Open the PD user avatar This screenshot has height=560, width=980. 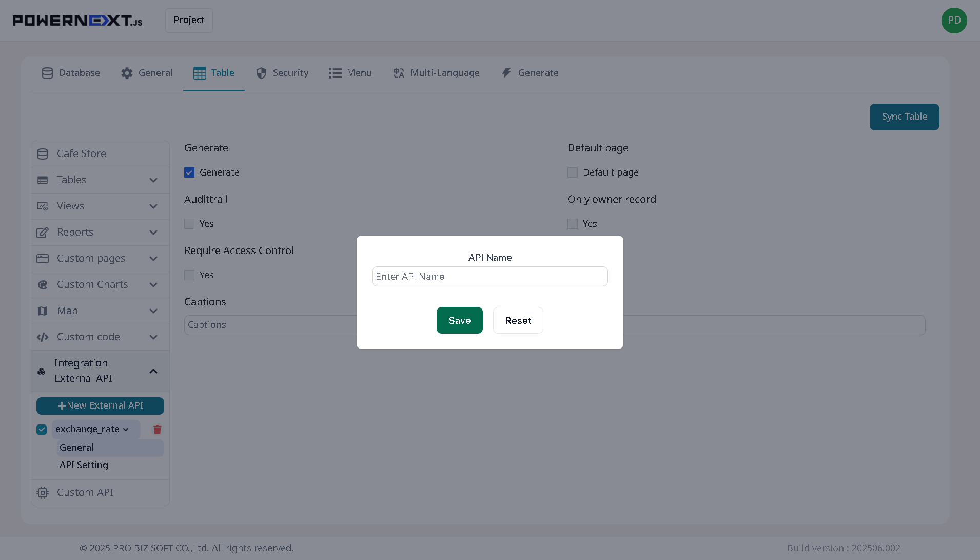pyautogui.click(x=954, y=21)
